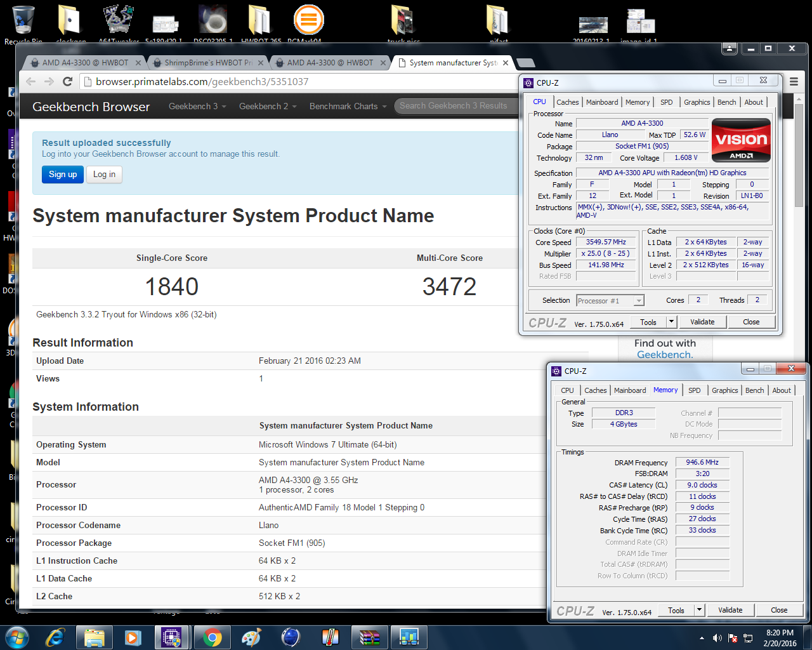Open the Tools dropdown arrow in upper CPU-Z

671,322
